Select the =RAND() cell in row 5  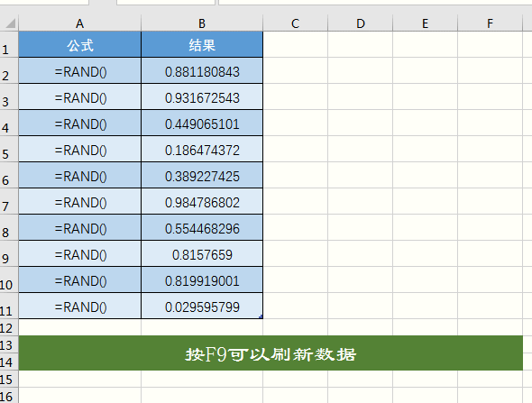(79, 149)
